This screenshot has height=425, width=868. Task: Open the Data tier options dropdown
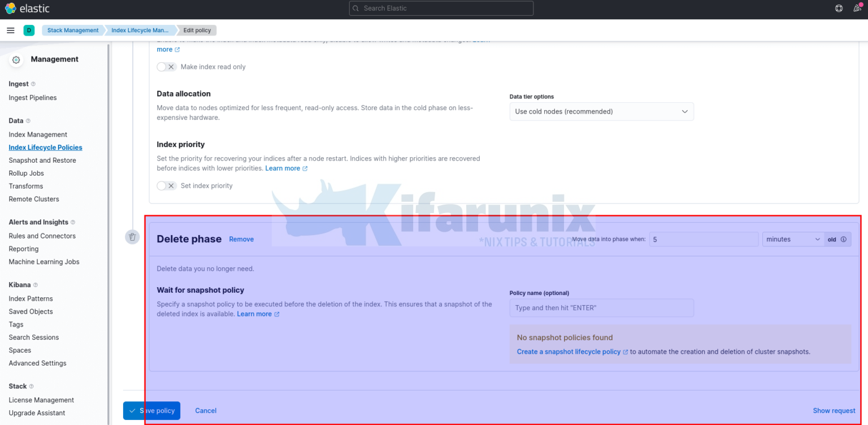click(x=601, y=111)
